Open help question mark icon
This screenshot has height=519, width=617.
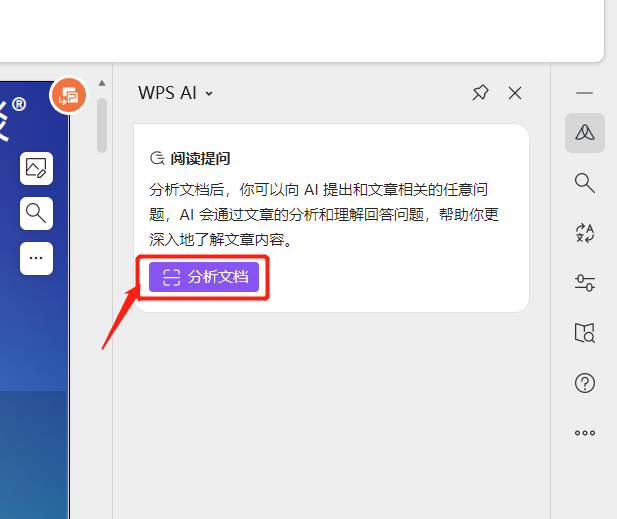[x=585, y=383]
